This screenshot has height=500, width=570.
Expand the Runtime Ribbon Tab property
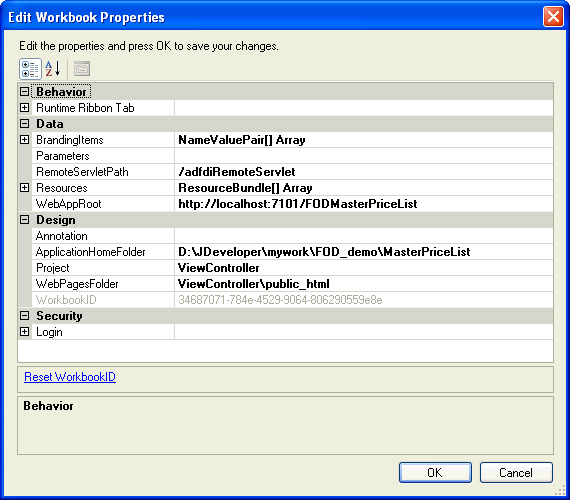[24, 108]
